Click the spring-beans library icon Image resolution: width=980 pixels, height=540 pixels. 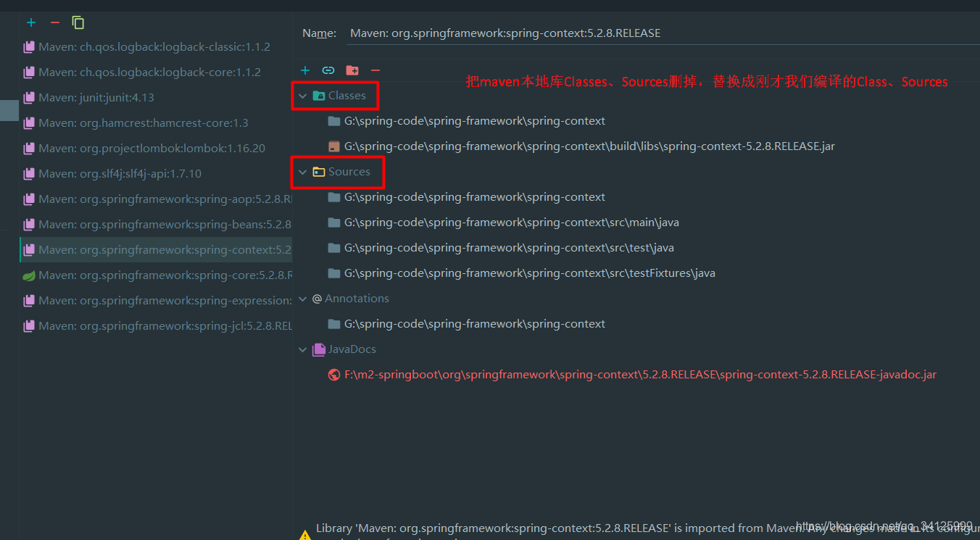pos(29,224)
